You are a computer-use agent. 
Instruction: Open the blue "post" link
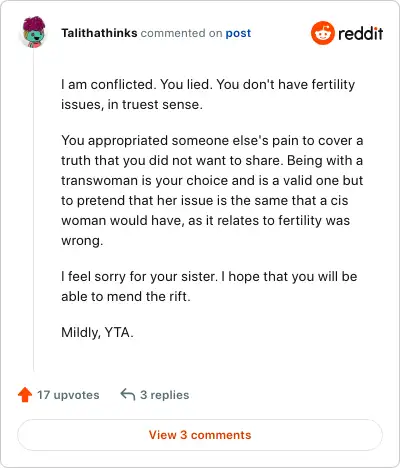pyautogui.click(x=238, y=33)
